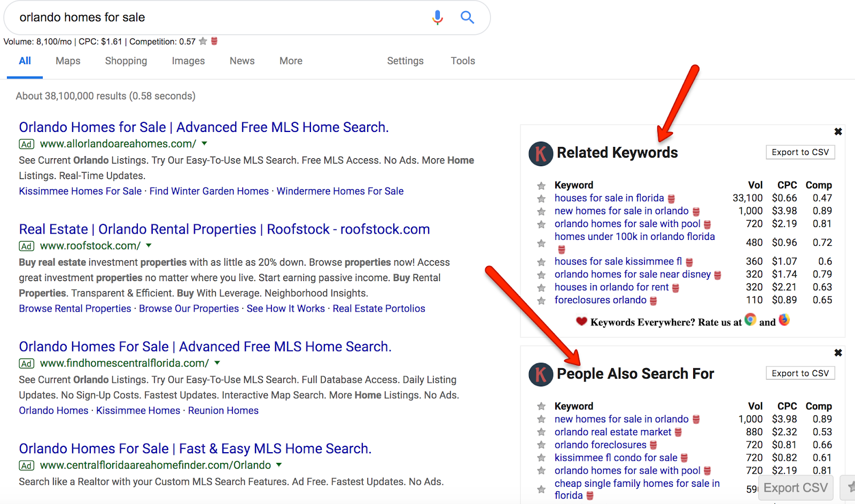
Task: Switch to the Images tab
Action: [x=188, y=61]
